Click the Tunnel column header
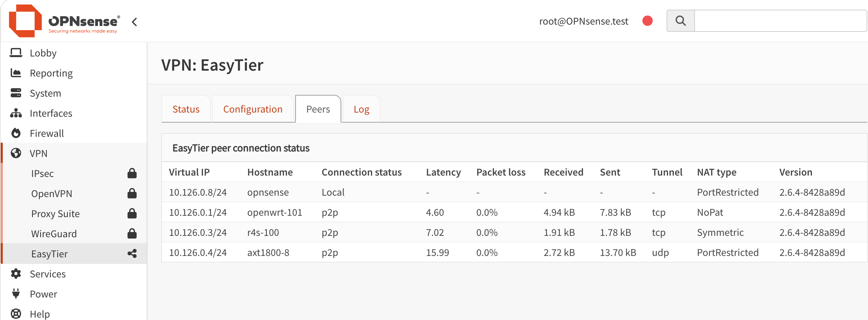868x320 pixels. pos(667,172)
